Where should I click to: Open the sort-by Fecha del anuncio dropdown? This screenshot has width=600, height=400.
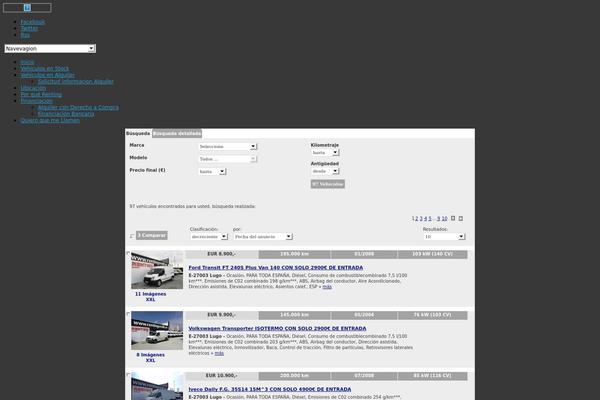[263, 237]
